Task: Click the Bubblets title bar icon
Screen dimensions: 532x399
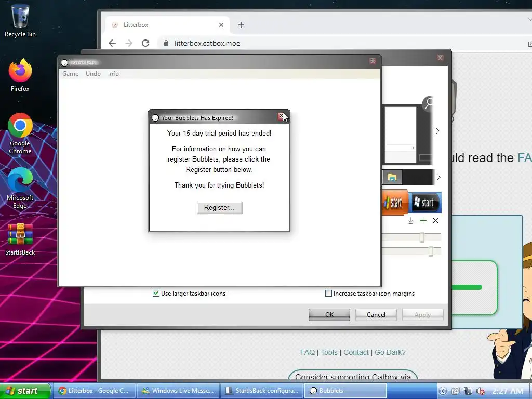Action: tap(64, 63)
